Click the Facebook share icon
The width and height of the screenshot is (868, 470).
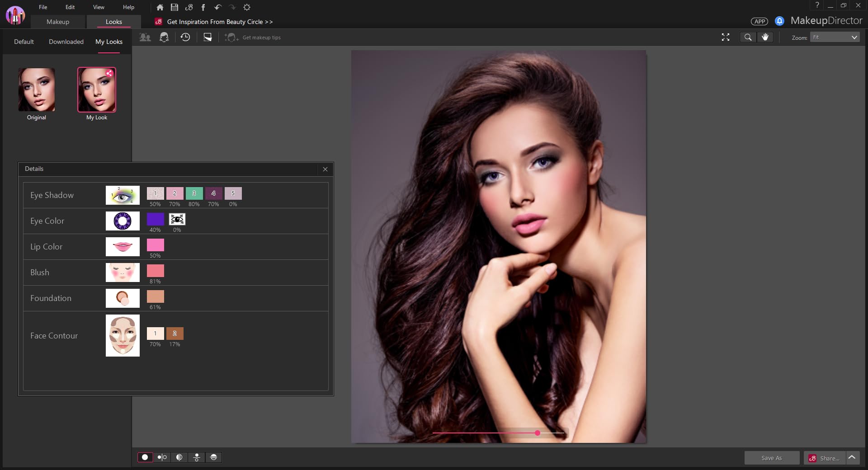[x=203, y=7]
